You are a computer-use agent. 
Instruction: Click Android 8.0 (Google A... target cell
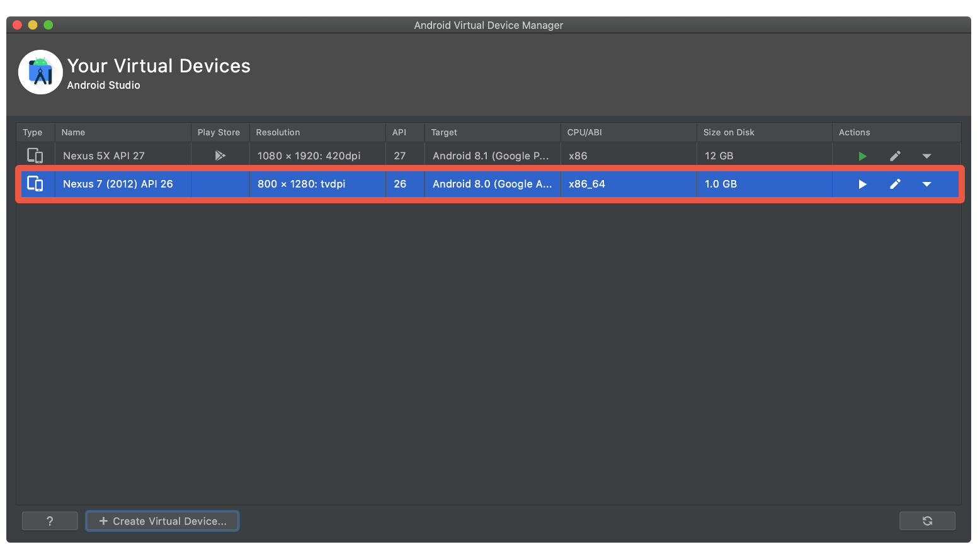point(493,184)
